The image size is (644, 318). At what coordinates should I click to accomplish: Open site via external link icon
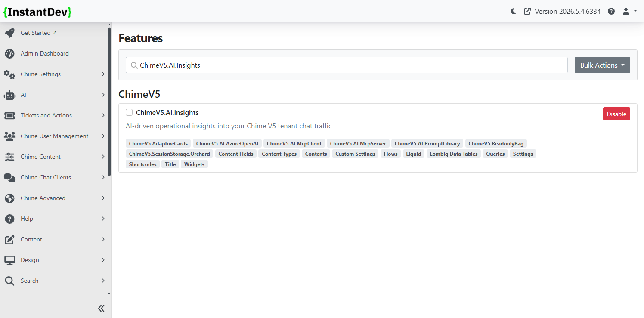[x=527, y=11]
